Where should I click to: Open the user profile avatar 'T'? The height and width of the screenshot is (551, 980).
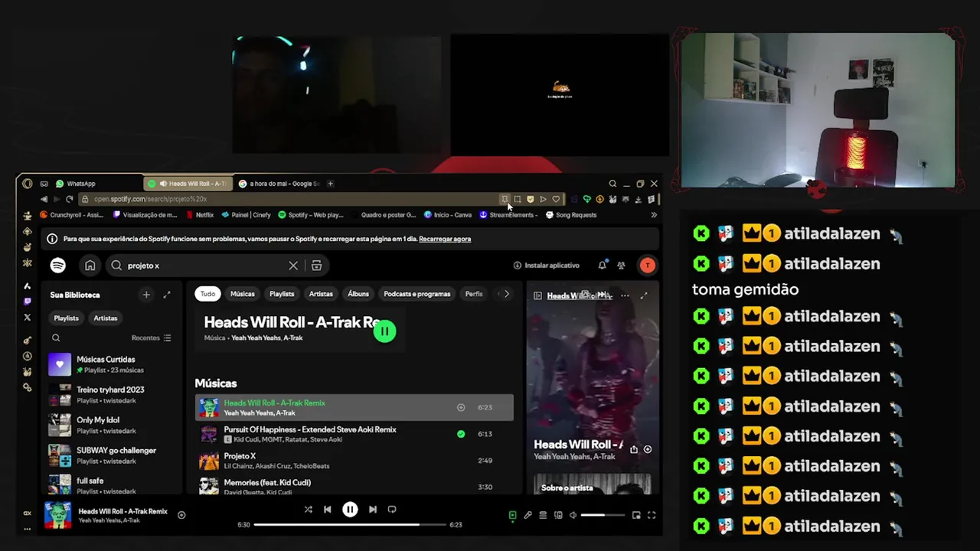[648, 266]
